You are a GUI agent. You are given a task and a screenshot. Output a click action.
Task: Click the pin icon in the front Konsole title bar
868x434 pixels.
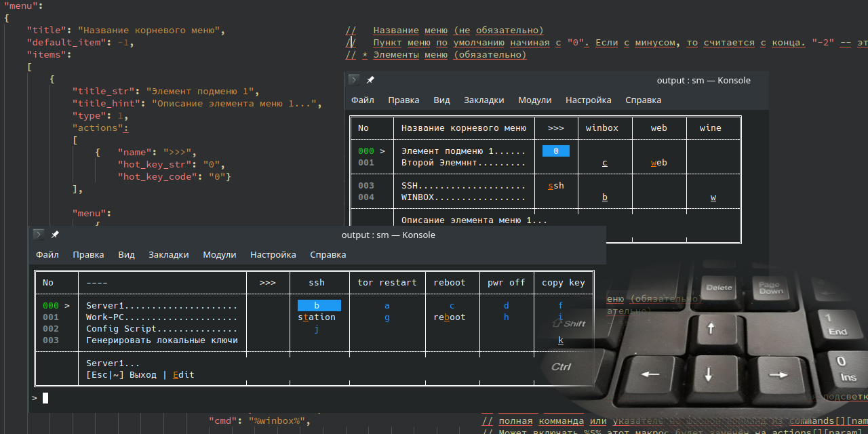(55, 235)
